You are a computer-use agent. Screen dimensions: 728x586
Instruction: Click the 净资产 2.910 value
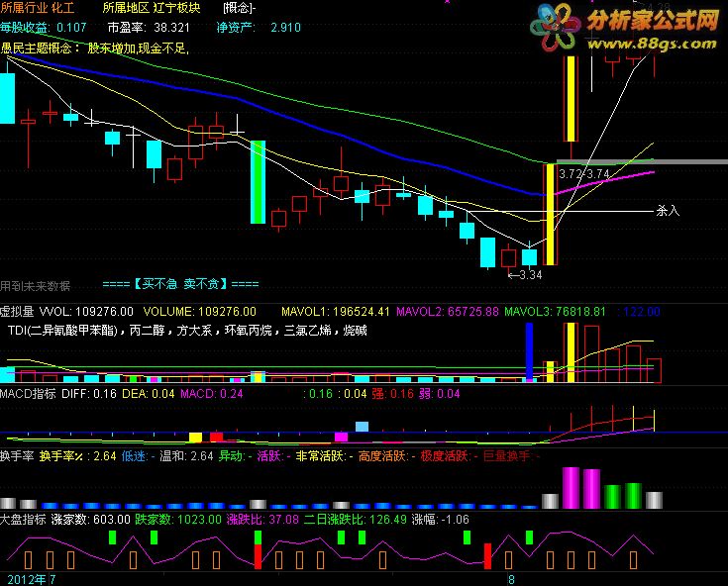[259, 28]
